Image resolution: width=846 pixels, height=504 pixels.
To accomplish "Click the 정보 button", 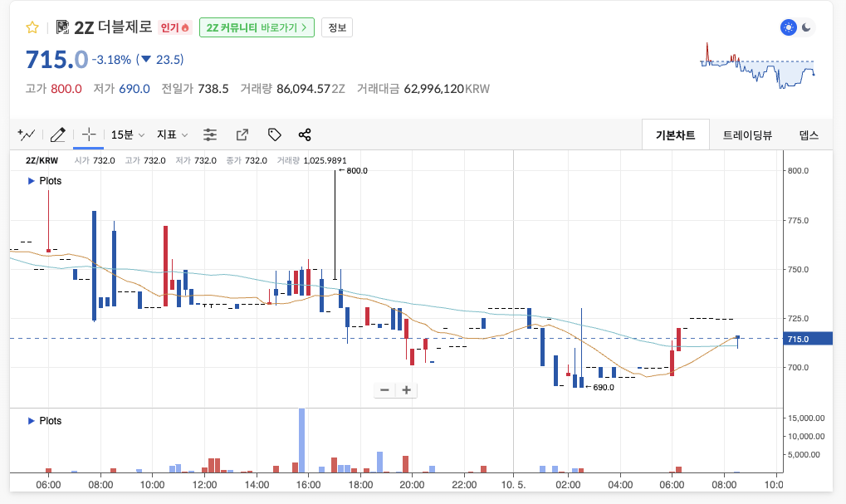I will [x=337, y=27].
